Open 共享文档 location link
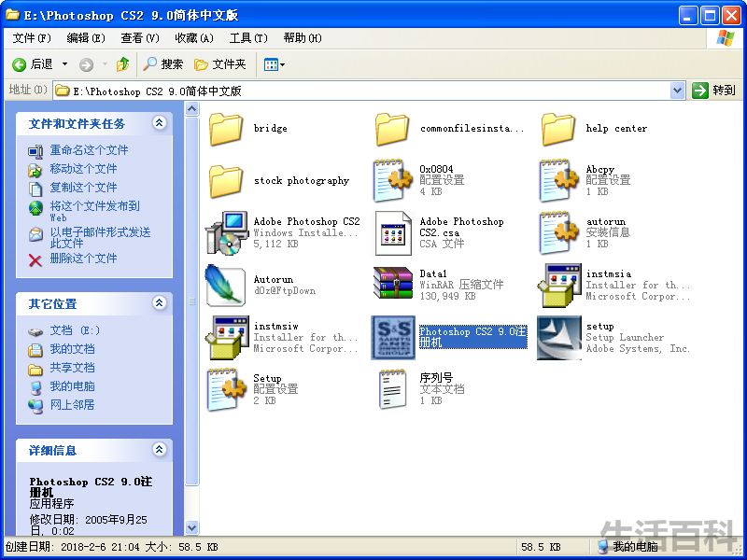This screenshot has width=747, height=560. click(73, 368)
